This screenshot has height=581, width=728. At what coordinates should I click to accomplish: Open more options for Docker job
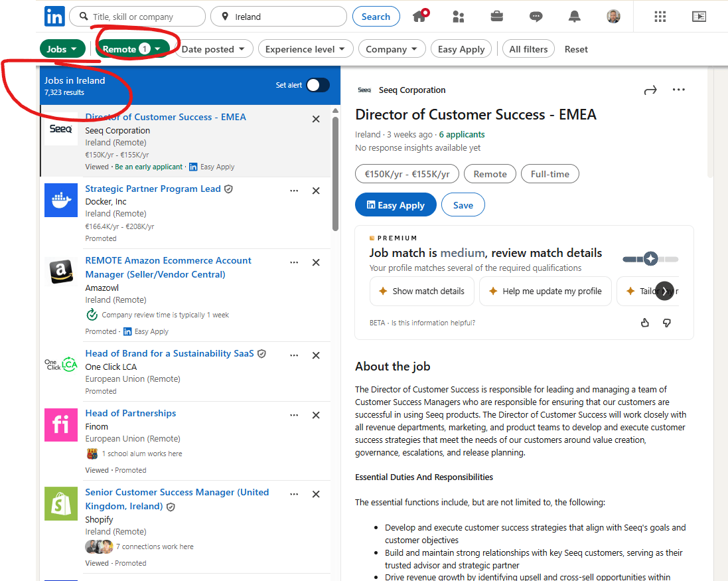tap(294, 191)
